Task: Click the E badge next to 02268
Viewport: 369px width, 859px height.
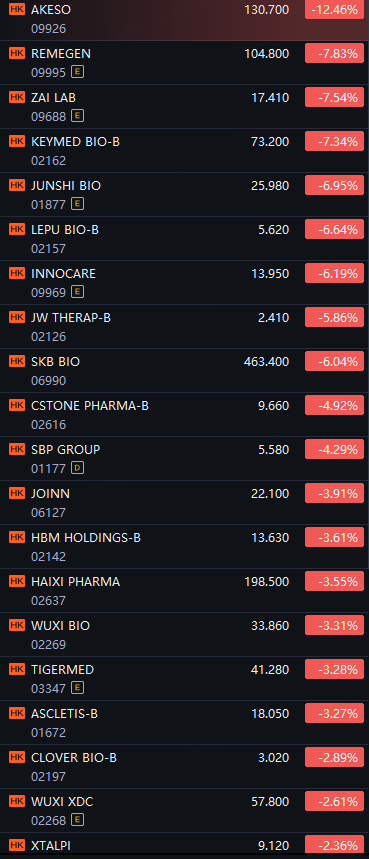Action: tap(78, 820)
